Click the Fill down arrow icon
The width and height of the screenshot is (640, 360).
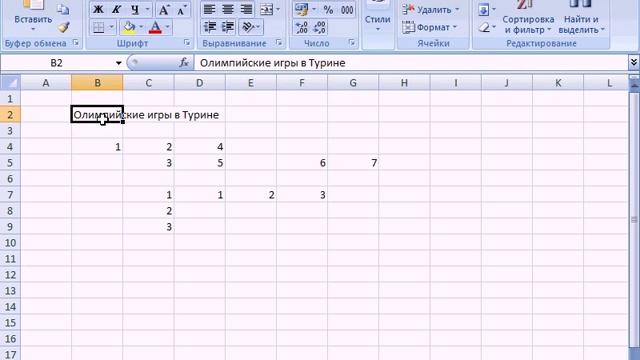point(483,10)
